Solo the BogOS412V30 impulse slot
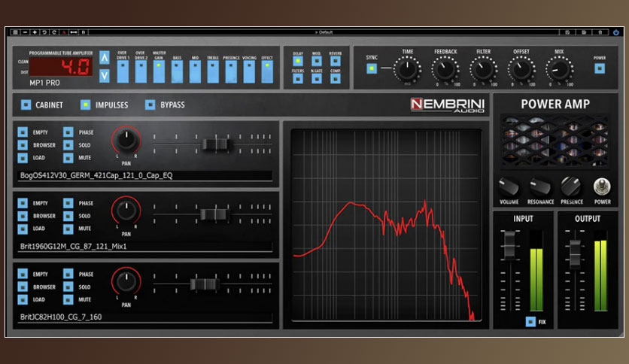Image resolution: width=629 pixels, height=364 pixels. (x=68, y=144)
